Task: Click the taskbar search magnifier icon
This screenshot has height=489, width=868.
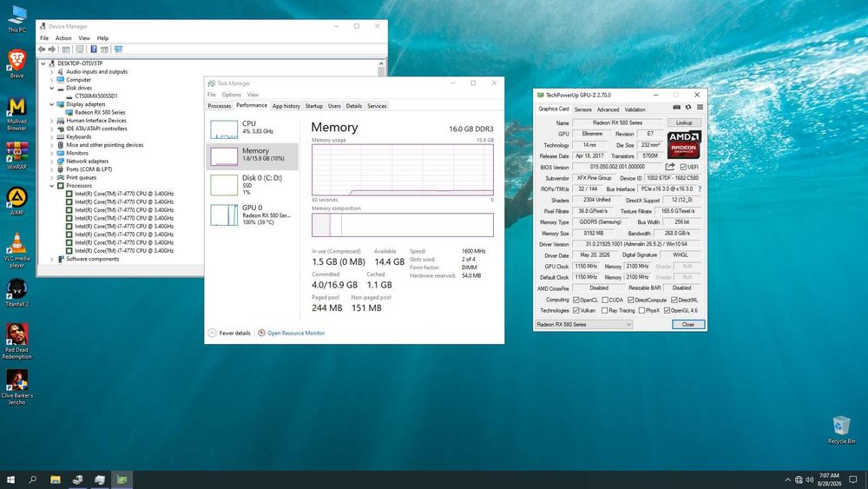Action: 33,479
